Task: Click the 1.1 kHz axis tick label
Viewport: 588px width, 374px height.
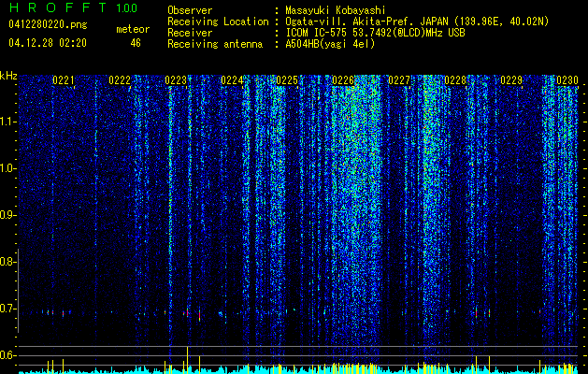Action: 7,122
